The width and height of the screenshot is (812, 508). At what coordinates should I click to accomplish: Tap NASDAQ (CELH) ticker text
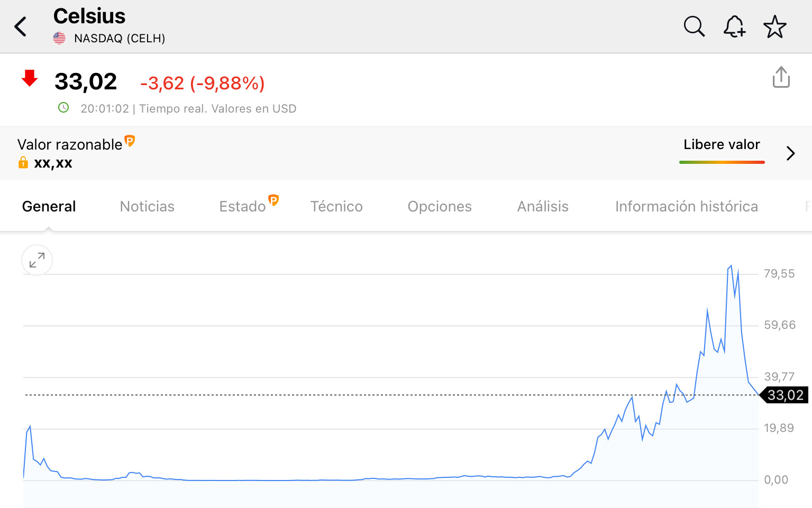pyautogui.click(x=120, y=38)
